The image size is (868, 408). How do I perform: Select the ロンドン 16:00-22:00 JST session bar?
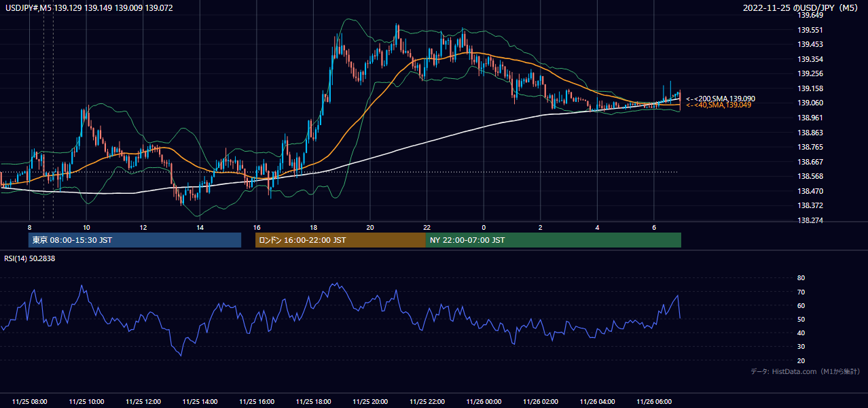(x=340, y=240)
